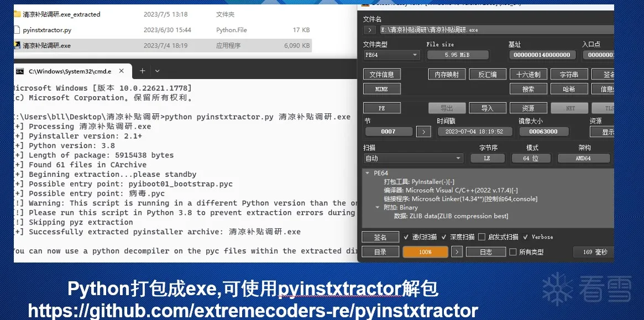Open the 反汇编 disassembly view

(488, 75)
